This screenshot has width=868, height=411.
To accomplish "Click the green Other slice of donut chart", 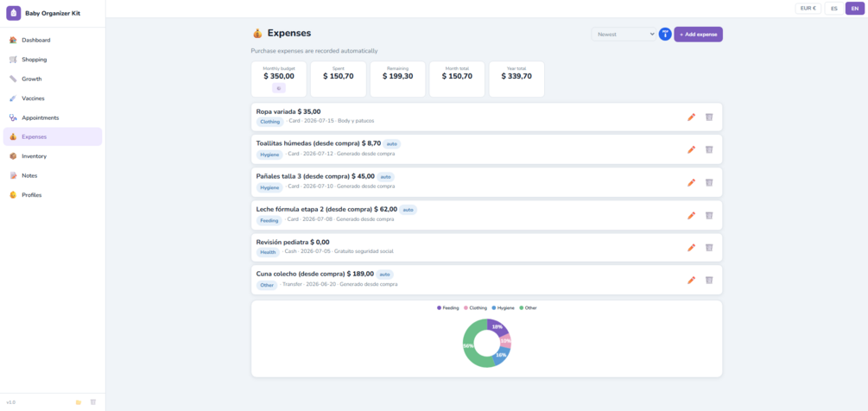I will [471, 345].
